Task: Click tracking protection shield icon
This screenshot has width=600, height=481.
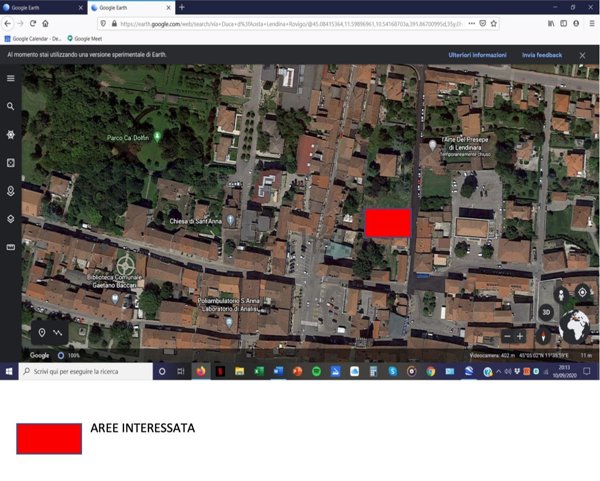Action: click(x=103, y=24)
